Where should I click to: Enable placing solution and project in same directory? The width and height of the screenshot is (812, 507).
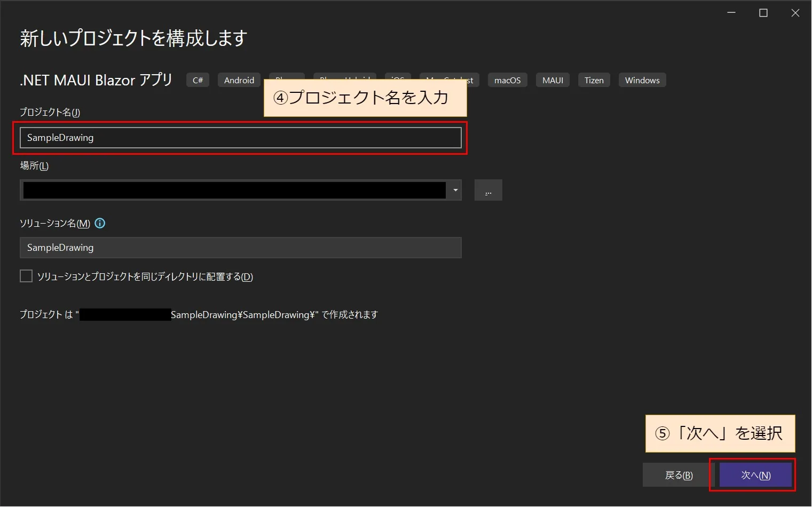point(26,276)
